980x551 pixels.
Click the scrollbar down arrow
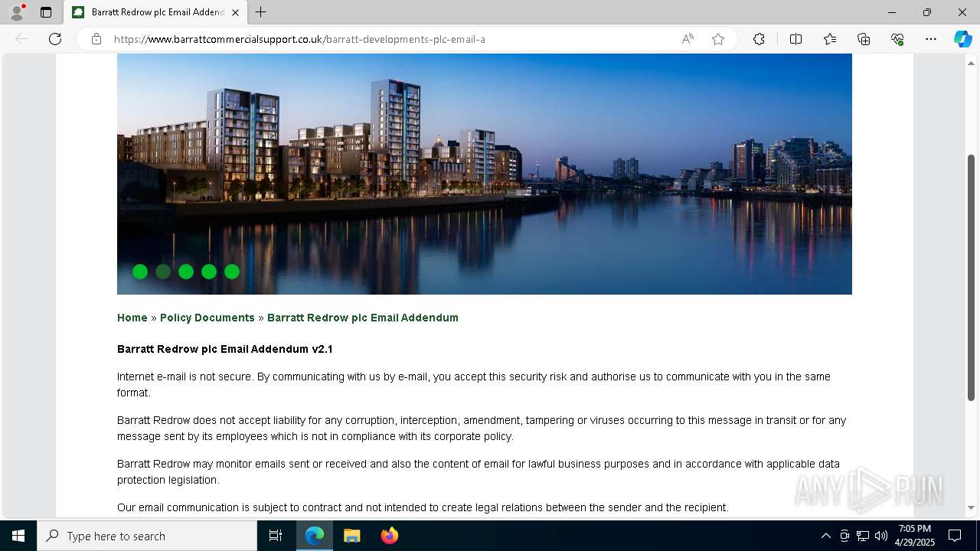(972, 507)
